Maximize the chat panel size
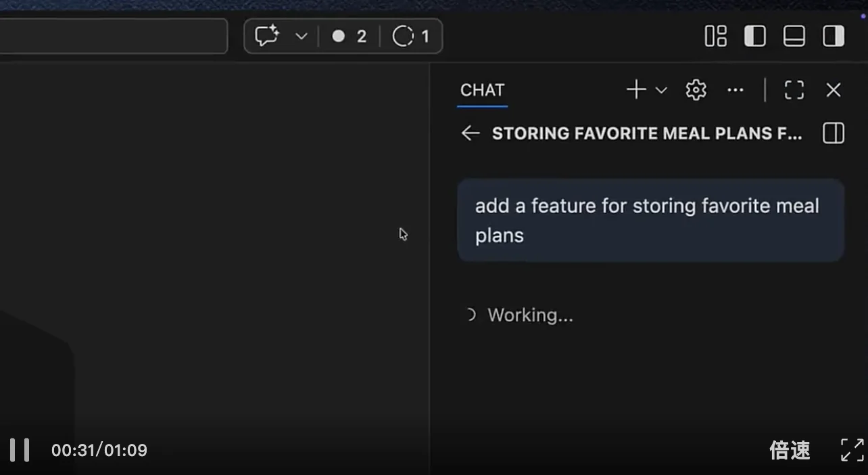 (x=794, y=89)
